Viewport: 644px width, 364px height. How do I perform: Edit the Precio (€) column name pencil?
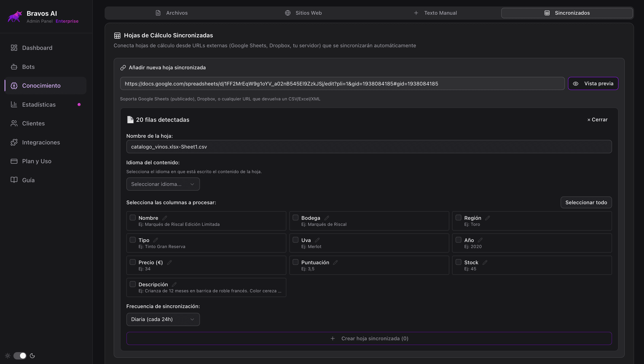coord(169,262)
